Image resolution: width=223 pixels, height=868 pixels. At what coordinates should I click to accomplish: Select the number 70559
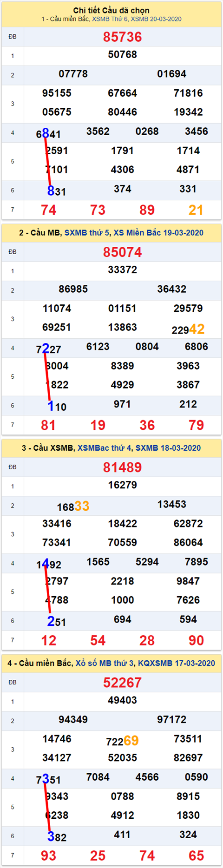123,542
